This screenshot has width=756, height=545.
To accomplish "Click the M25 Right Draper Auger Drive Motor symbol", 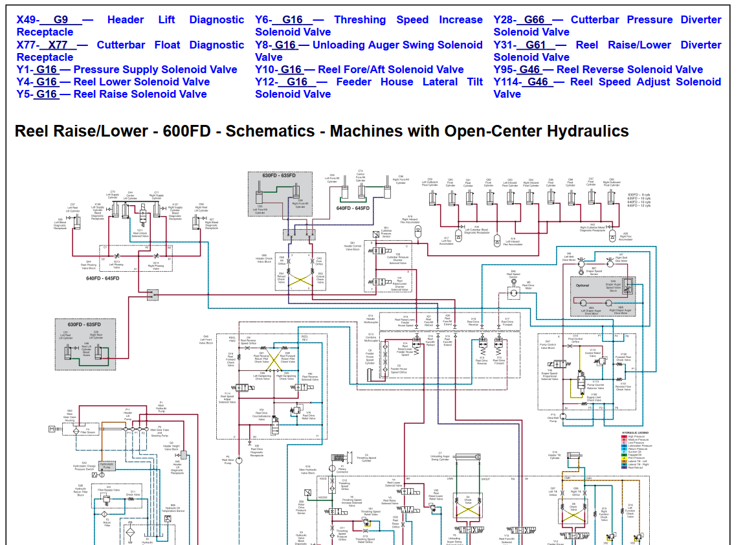I will tap(608, 304).
